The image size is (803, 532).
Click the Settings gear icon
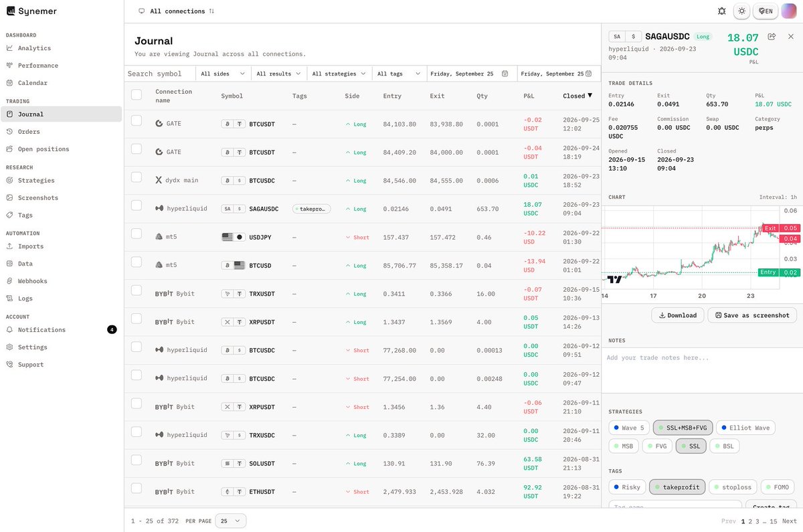tap(10, 347)
